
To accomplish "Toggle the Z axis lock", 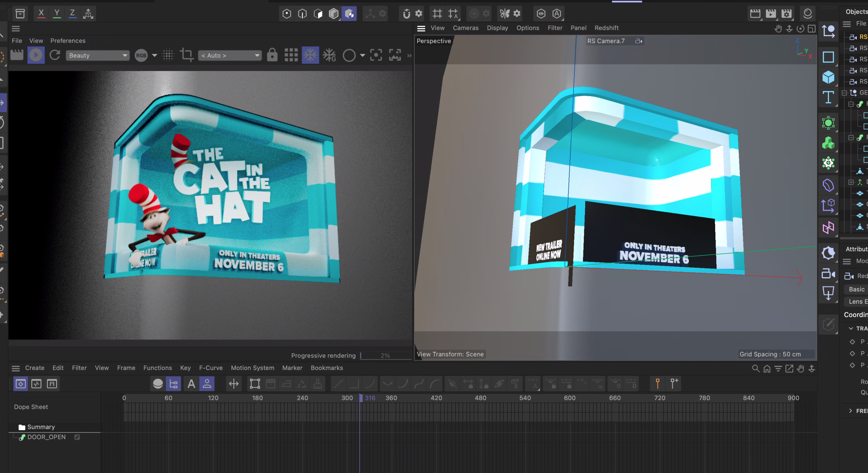I will click(x=72, y=14).
